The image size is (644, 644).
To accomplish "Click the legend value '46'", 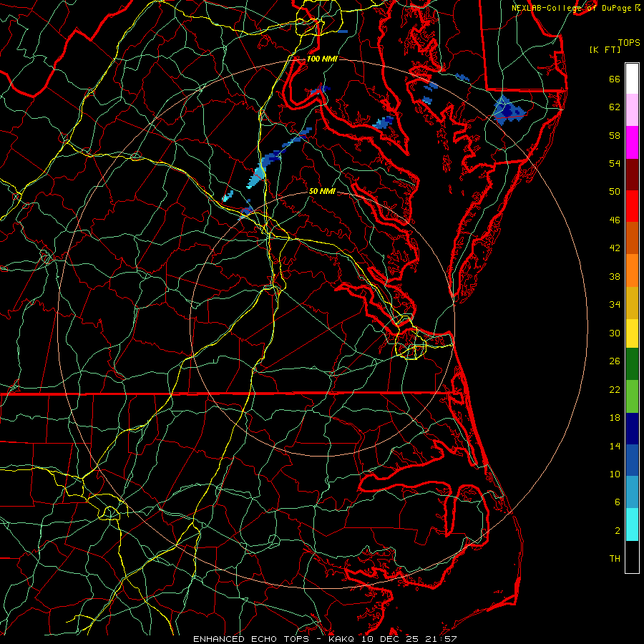I will coord(615,220).
